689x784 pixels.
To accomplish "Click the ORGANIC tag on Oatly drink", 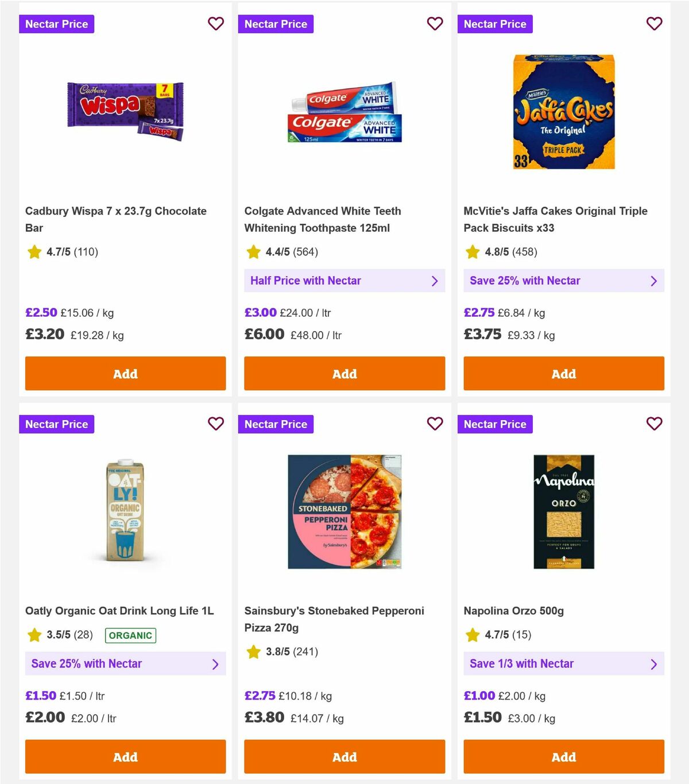I will (130, 635).
